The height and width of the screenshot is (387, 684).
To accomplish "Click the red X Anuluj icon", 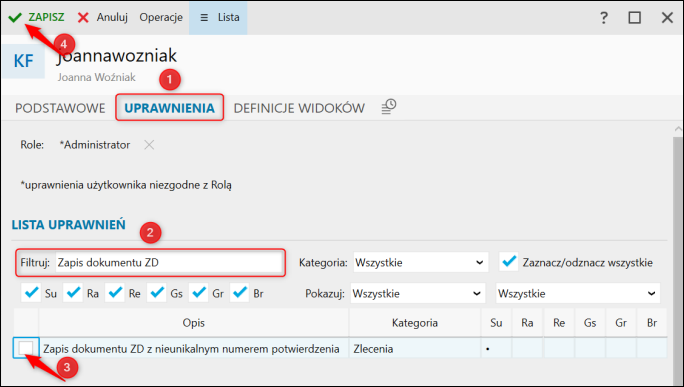I will click(83, 17).
